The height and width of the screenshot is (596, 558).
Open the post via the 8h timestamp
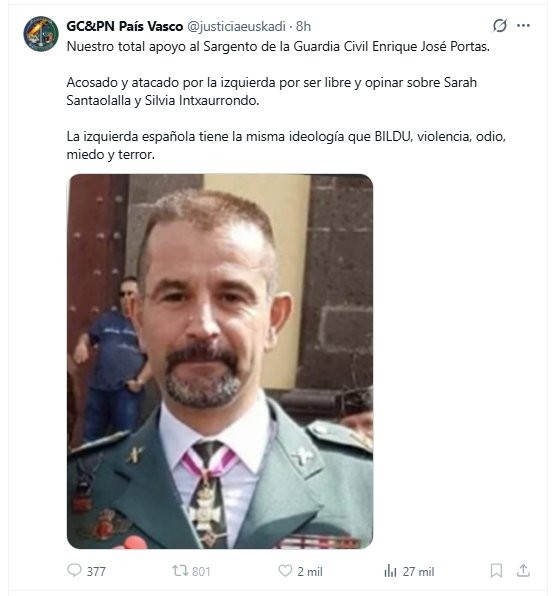pyautogui.click(x=303, y=26)
